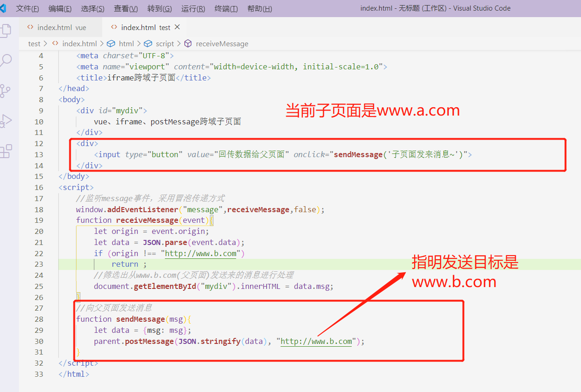This screenshot has width=581, height=392.
Task: Open the Search view in activity bar
Action: click(6, 61)
